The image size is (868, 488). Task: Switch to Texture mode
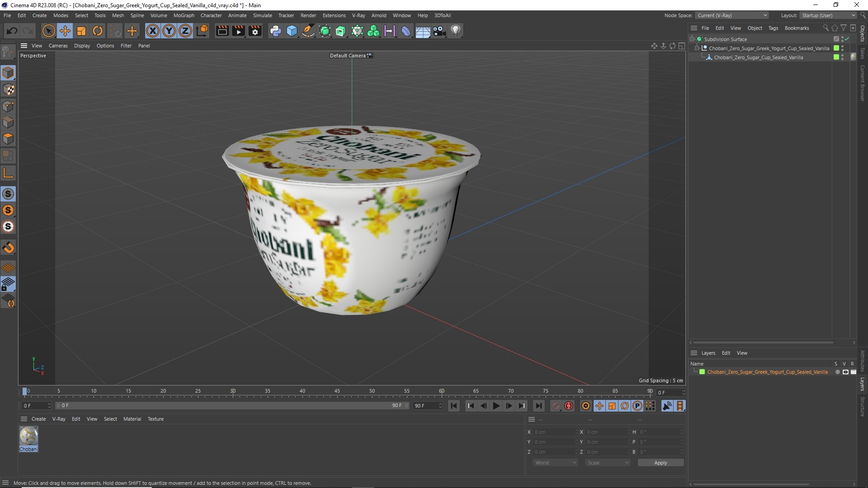(8, 89)
